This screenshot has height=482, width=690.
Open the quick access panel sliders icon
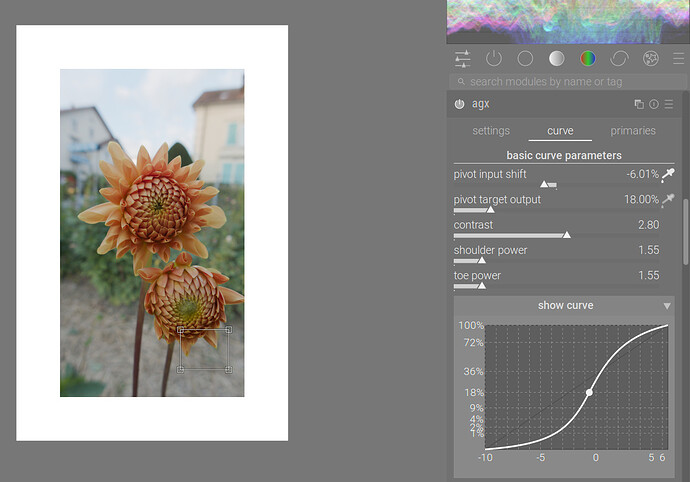(462, 59)
